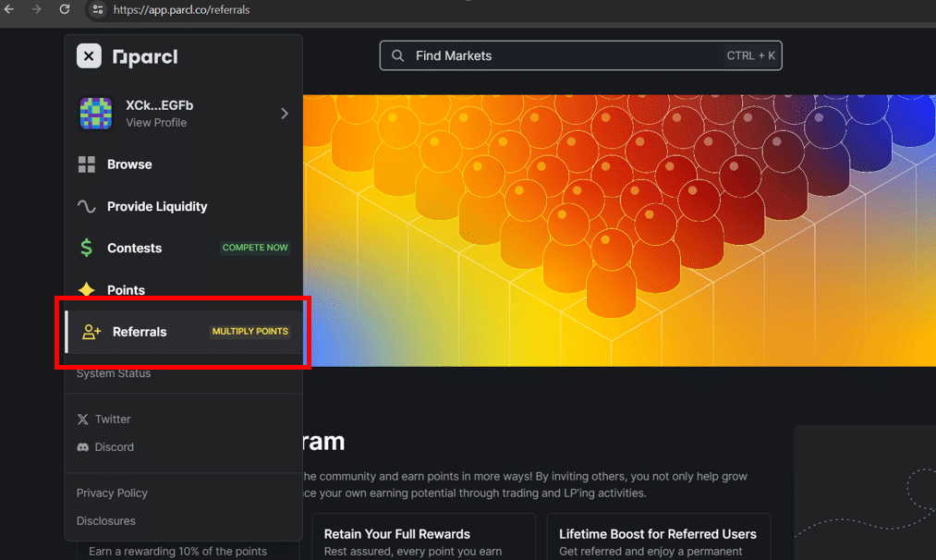Click the CTRL + K shortcut hint

point(751,55)
